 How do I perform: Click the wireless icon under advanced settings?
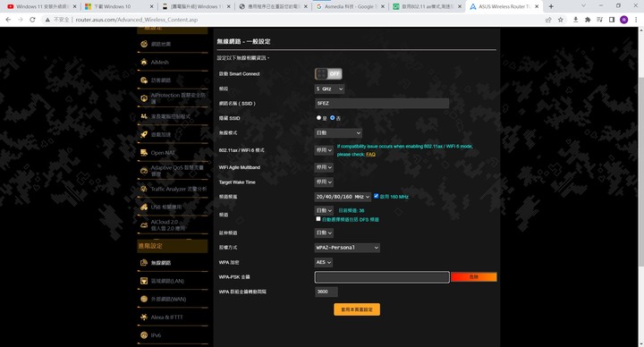pyautogui.click(x=144, y=263)
